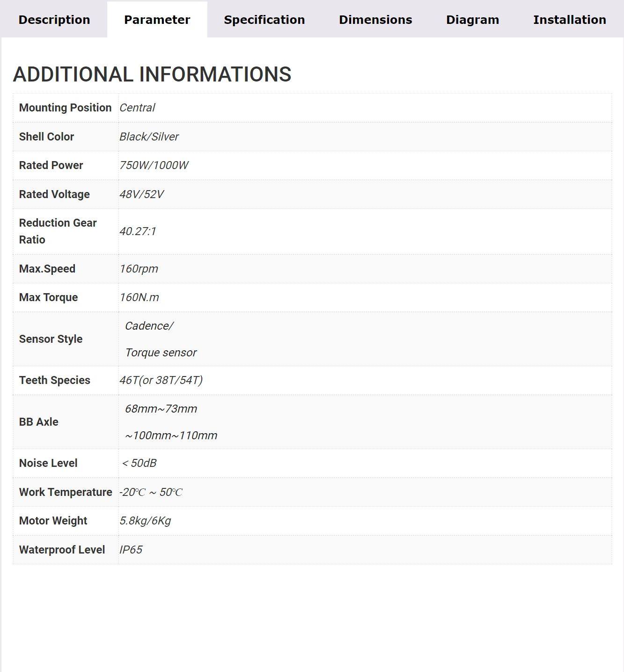Click the Additional Informations heading

tap(152, 74)
